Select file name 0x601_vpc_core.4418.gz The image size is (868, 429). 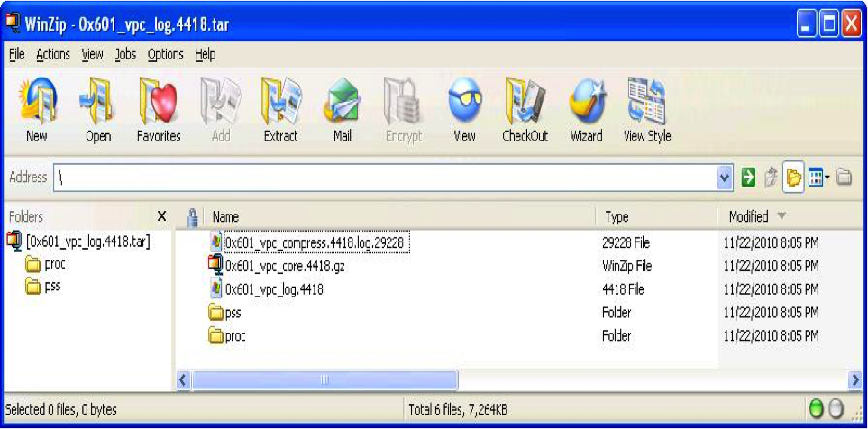click(285, 266)
